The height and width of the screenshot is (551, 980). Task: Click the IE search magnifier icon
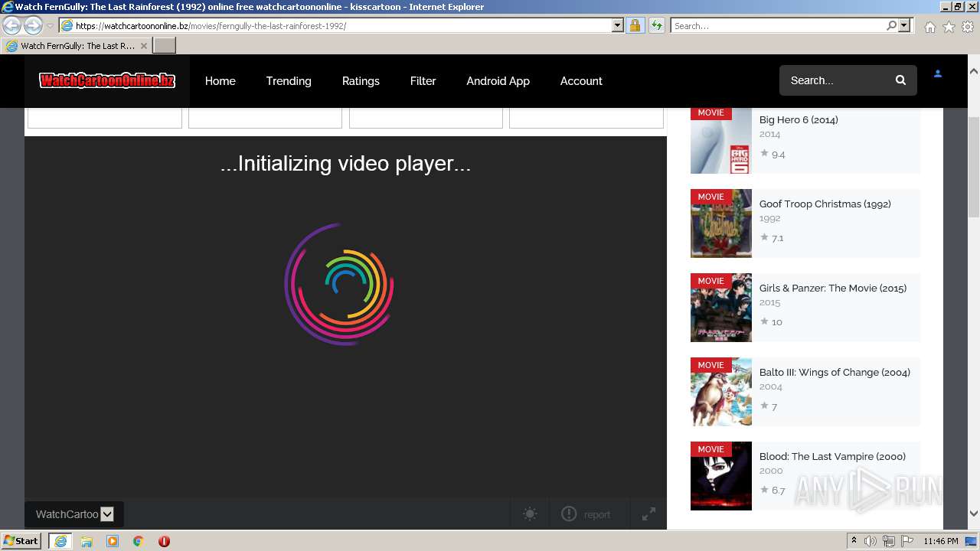pos(891,26)
